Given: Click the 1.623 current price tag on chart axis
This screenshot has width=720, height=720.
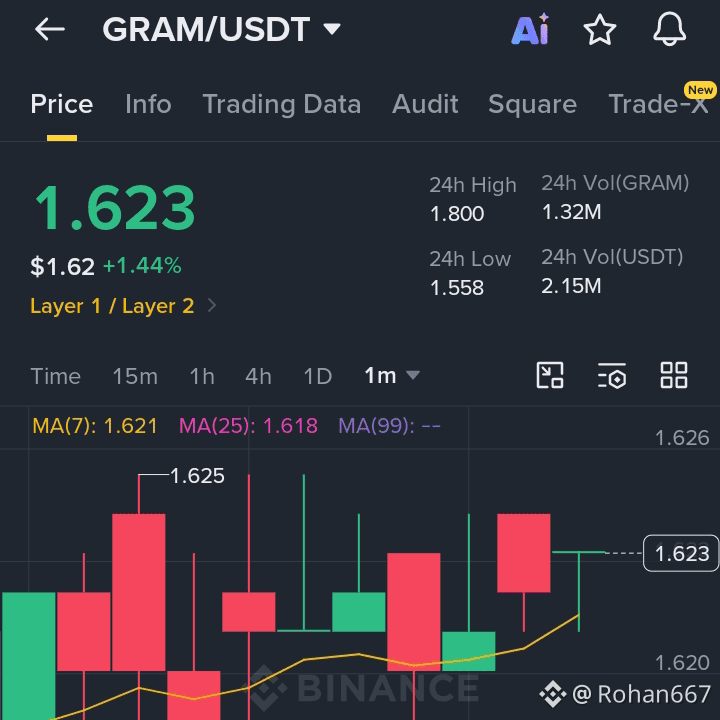Looking at the screenshot, I should 681,553.
